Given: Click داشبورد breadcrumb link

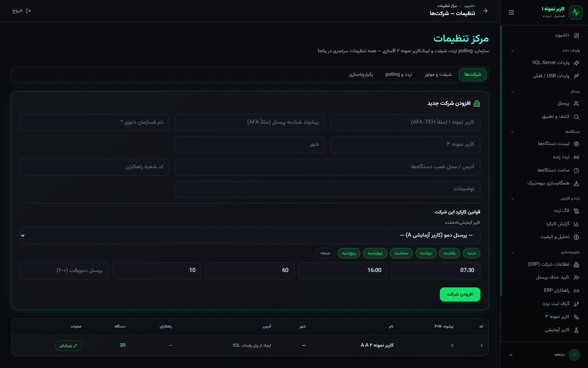Looking at the screenshot, I should [469, 6].
